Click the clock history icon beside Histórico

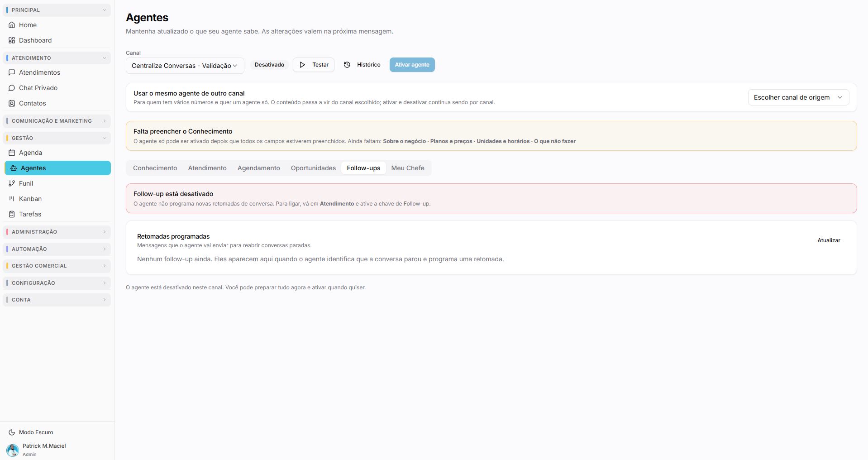(347, 65)
